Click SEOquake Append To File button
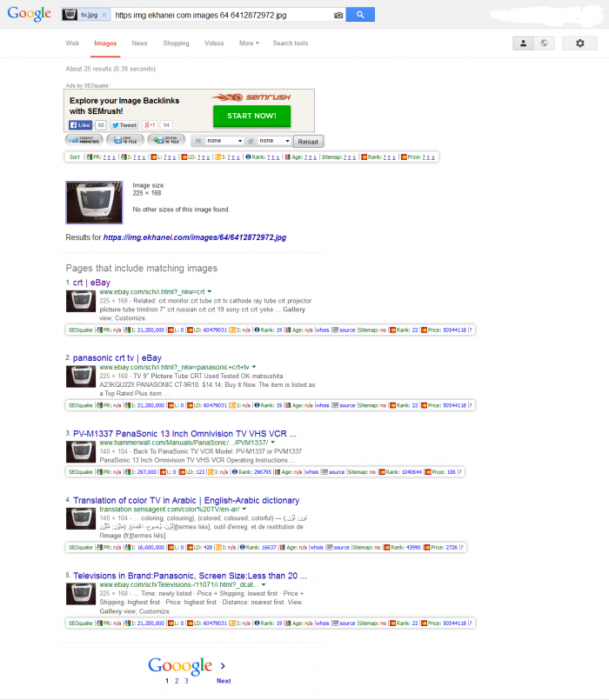 166,140
